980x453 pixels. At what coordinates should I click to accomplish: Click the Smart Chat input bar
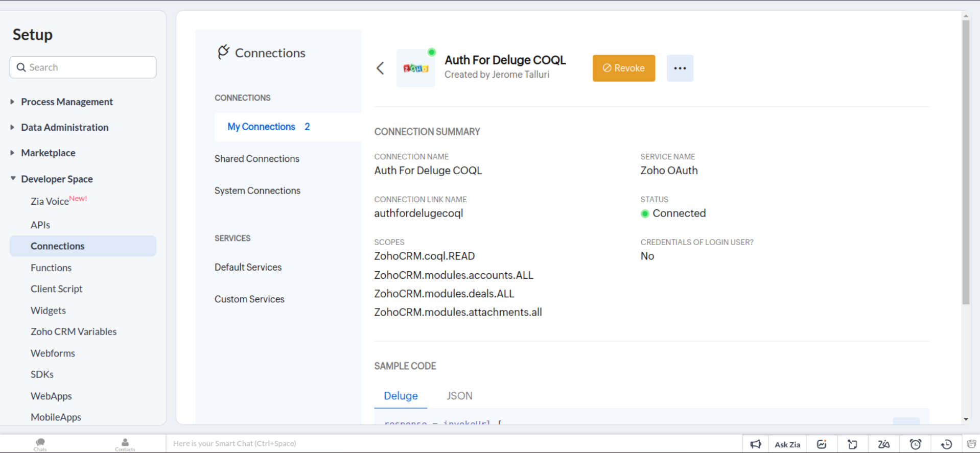tap(454, 443)
